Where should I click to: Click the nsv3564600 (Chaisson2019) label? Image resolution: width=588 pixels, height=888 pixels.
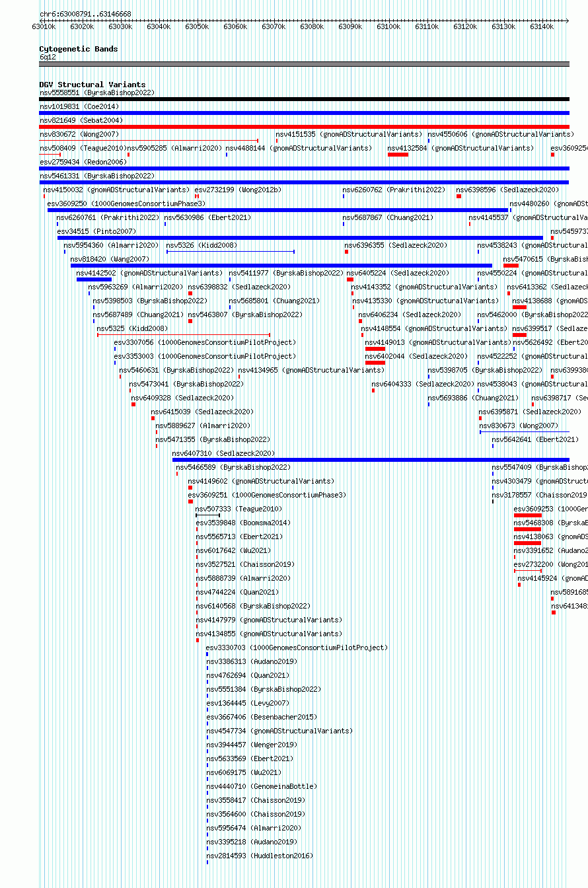coord(256,814)
